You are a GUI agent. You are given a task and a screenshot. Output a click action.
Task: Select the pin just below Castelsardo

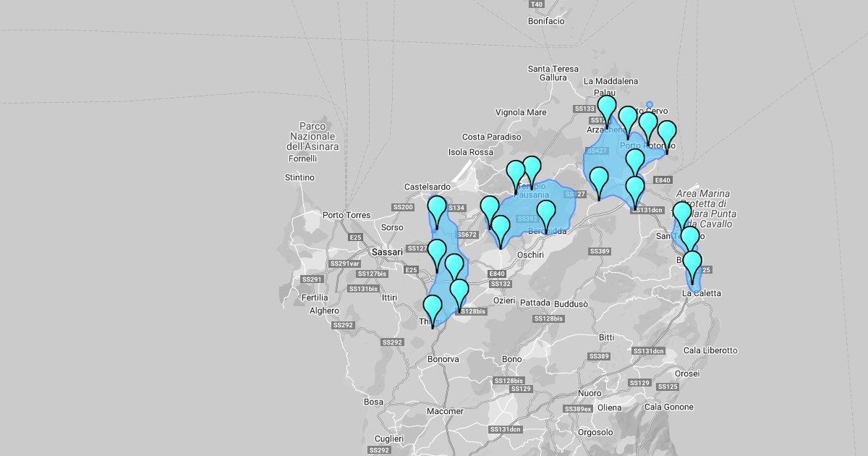tap(437, 209)
